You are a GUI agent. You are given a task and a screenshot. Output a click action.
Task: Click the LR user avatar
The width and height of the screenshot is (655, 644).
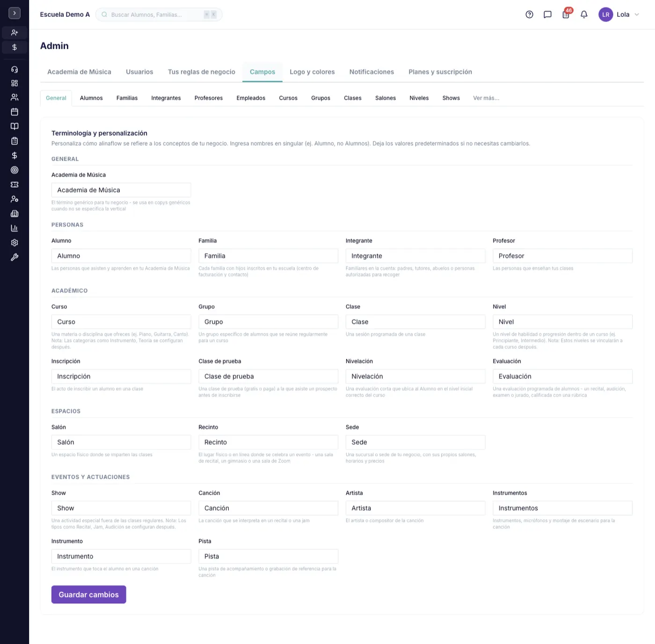[x=606, y=14]
